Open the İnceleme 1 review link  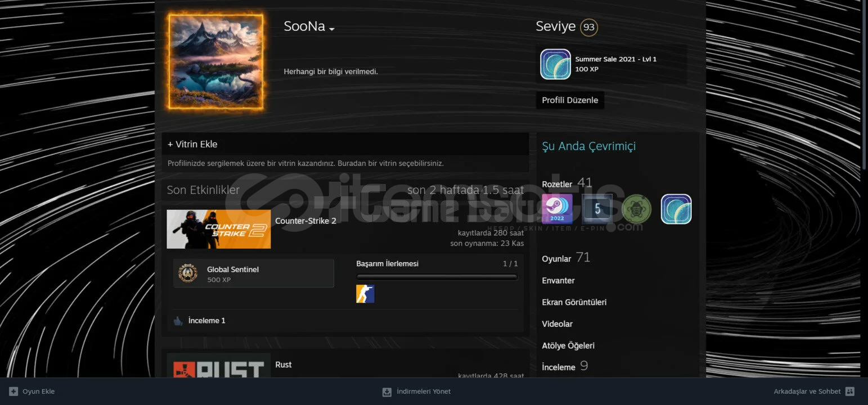(x=206, y=321)
